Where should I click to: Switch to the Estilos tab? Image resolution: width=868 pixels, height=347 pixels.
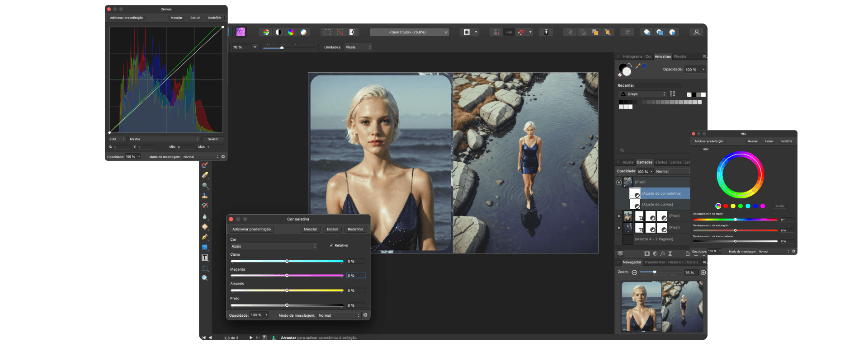[x=676, y=162]
